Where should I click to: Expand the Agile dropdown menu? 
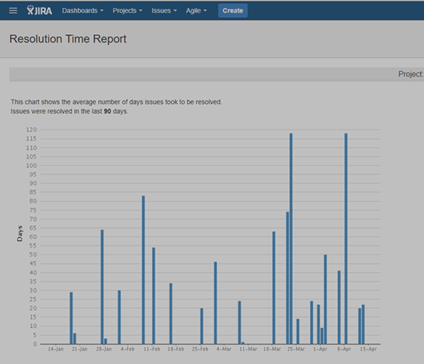point(196,11)
